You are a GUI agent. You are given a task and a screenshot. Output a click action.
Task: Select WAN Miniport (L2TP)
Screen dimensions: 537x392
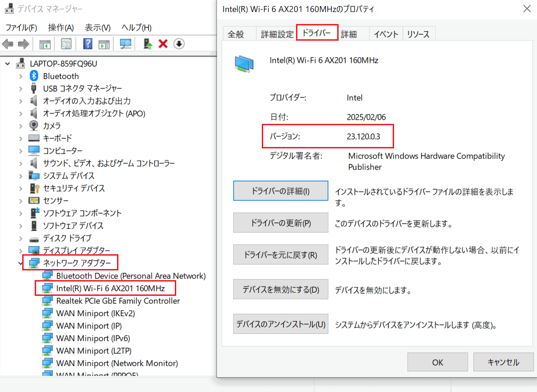[93, 350]
